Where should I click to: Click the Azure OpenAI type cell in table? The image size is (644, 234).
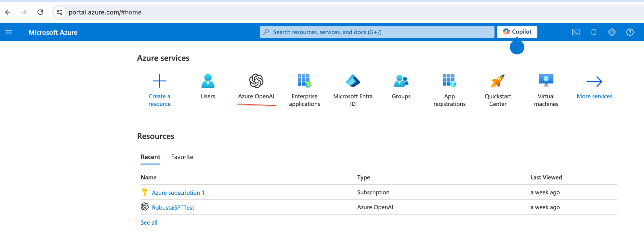(x=375, y=207)
